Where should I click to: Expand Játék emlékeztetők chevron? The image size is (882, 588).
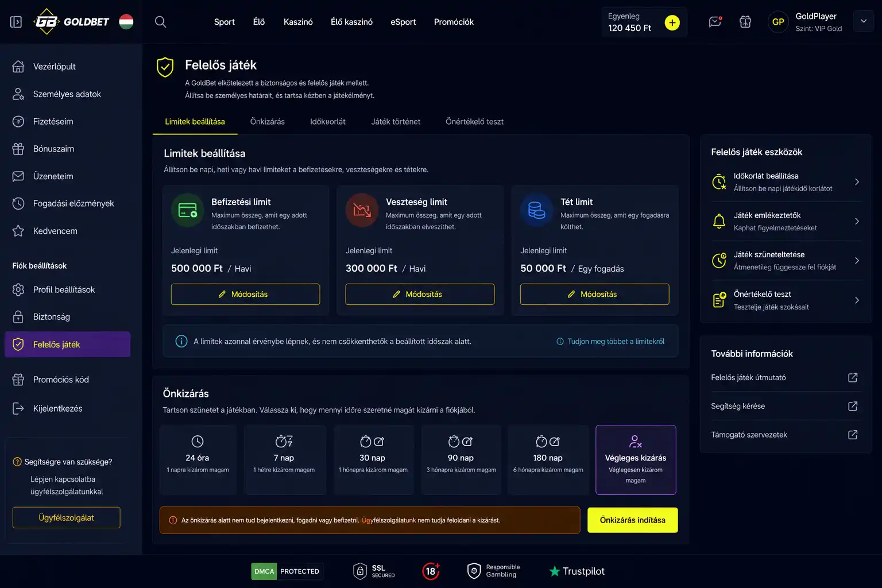857,221
